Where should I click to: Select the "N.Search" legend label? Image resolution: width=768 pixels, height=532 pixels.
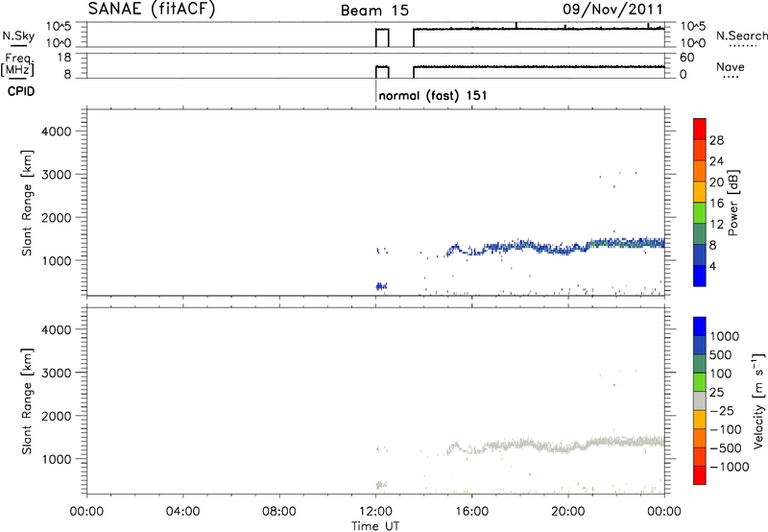pos(742,36)
